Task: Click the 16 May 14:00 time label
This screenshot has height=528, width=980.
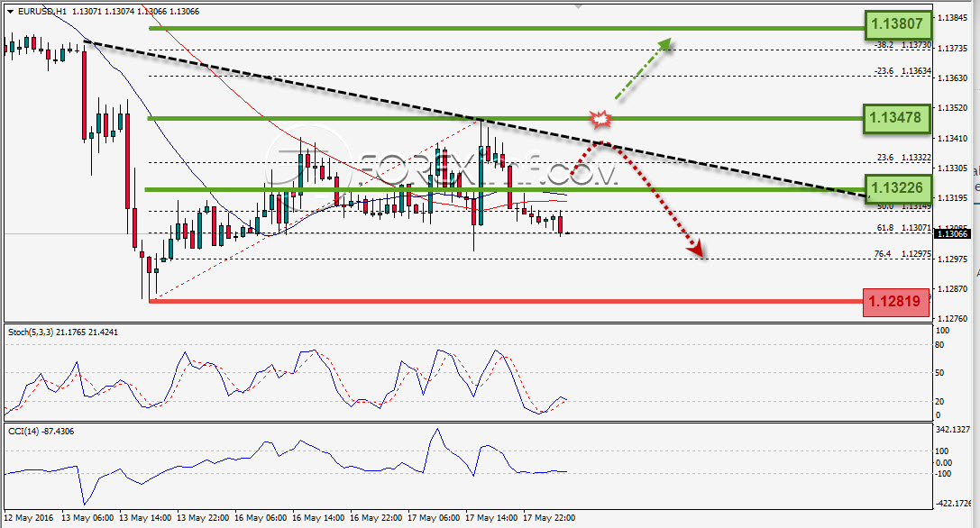Action: point(319,517)
